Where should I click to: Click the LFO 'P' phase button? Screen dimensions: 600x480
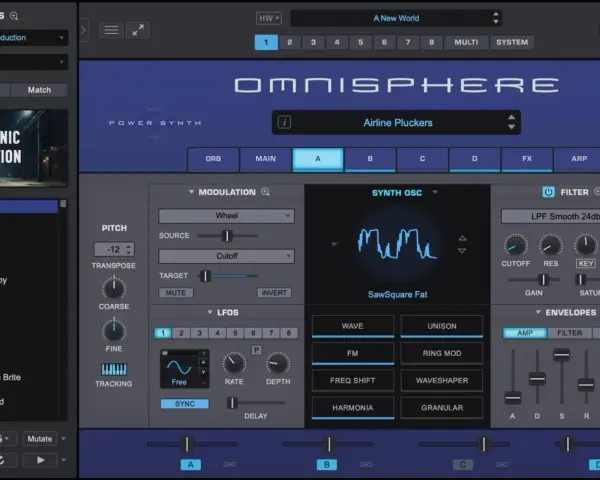pyautogui.click(x=256, y=350)
